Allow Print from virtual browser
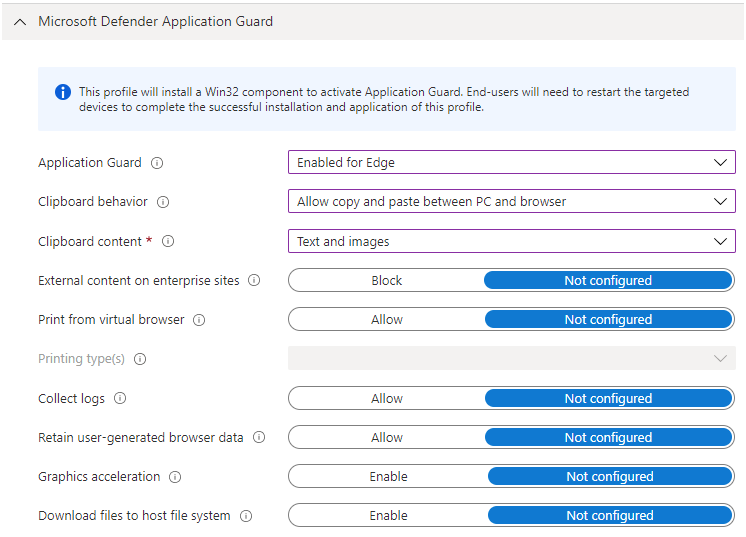This screenshot has height=537, width=746. [387, 320]
